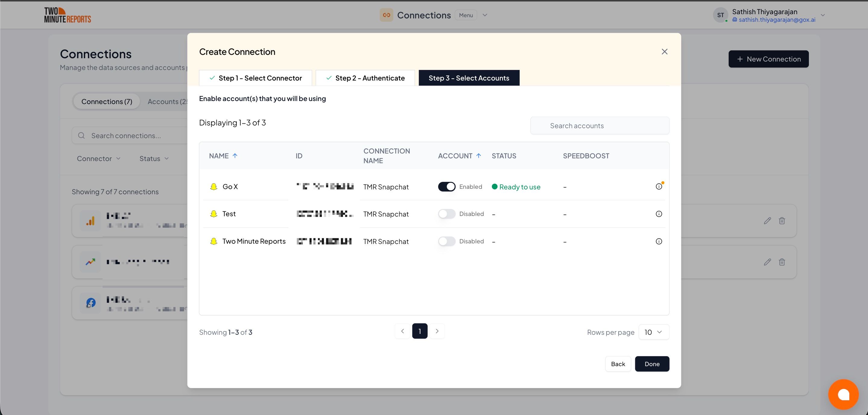This screenshot has width=868, height=415.
Task: Sort by Name column arrow
Action: [235, 156]
